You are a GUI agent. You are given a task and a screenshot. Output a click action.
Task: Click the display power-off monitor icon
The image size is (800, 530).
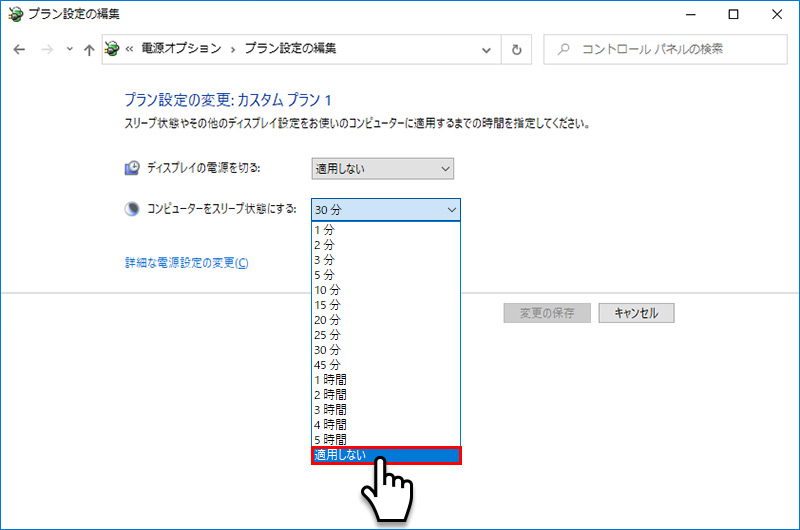click(x=132, y=168)
